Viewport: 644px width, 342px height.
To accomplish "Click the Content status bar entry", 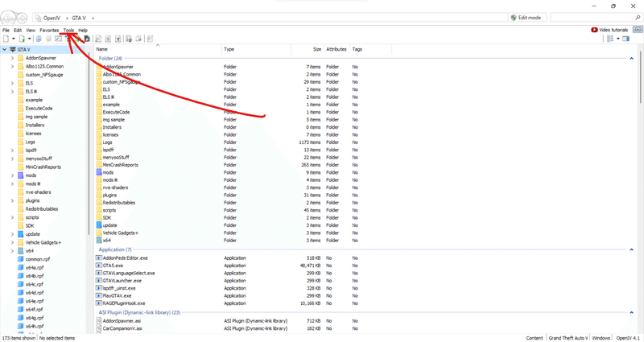I will point(535,338).
